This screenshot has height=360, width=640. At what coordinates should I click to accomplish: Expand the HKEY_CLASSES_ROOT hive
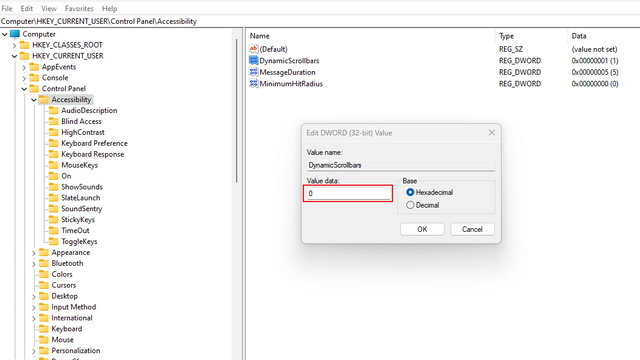click(x=15, y=45)
